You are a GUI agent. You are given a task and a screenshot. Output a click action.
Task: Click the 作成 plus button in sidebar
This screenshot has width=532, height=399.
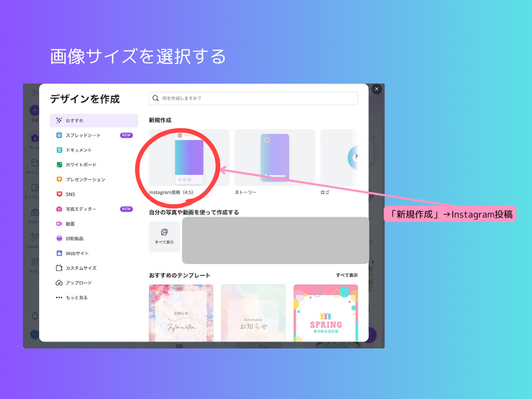pos(35,110)
